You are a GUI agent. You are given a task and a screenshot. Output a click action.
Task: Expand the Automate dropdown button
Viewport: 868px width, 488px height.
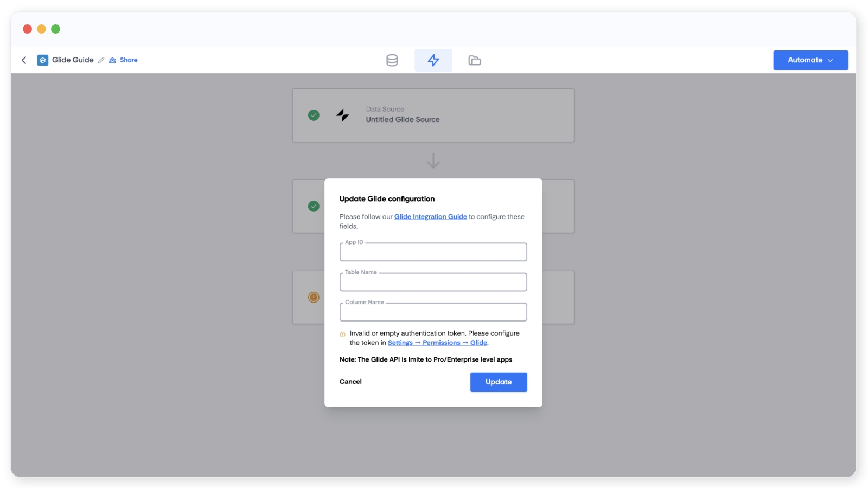pos(810,60)
